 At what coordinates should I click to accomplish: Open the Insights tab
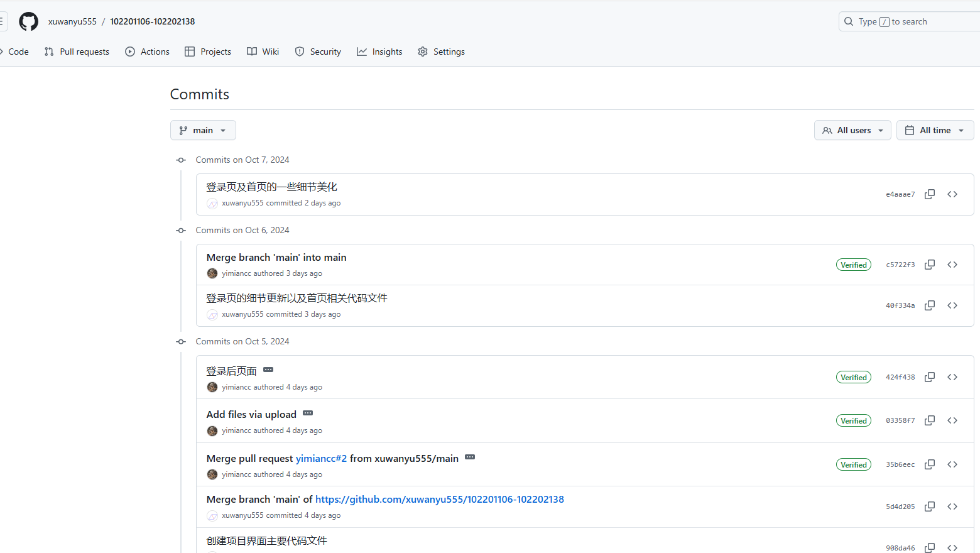click(379, 52)
